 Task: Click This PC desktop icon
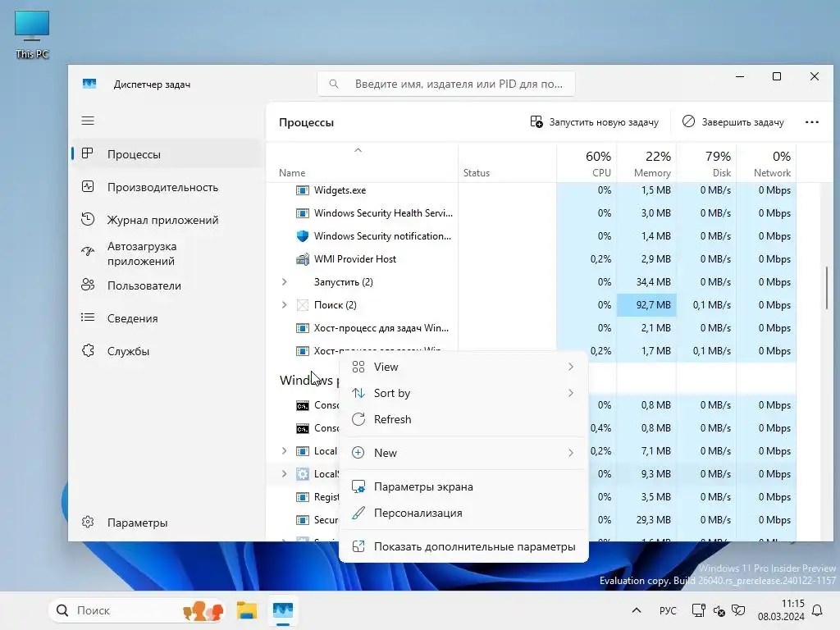click(x=32, y=34)
